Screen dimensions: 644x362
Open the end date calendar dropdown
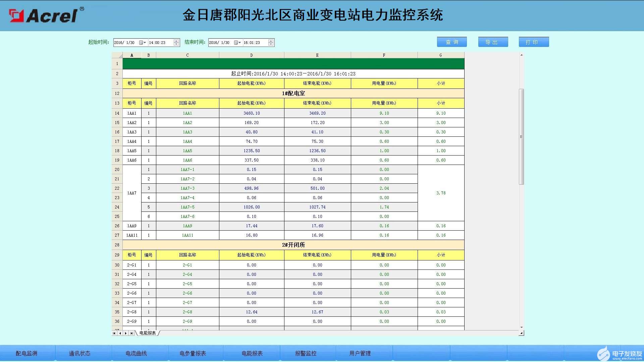(238, 42)
